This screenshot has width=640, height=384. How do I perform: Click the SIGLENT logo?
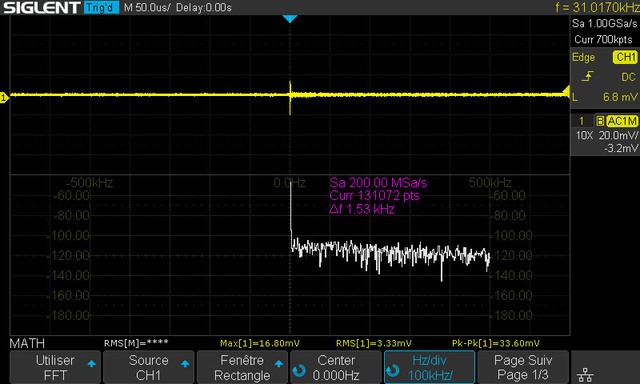tap(41, 7)
